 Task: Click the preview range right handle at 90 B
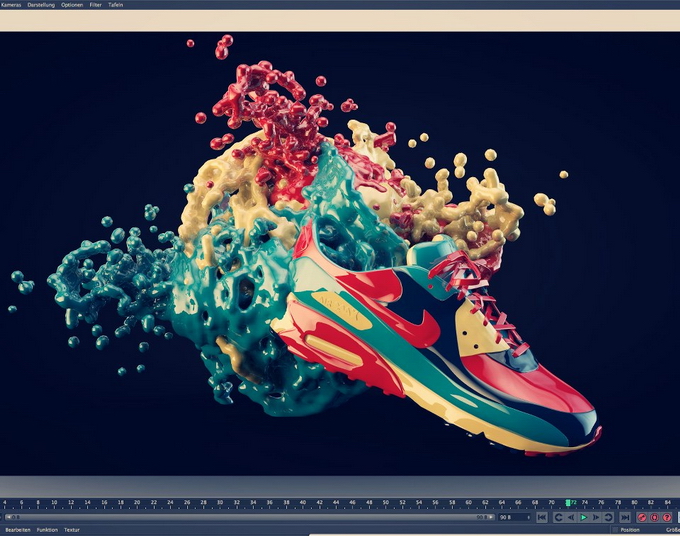pos(491,517)
